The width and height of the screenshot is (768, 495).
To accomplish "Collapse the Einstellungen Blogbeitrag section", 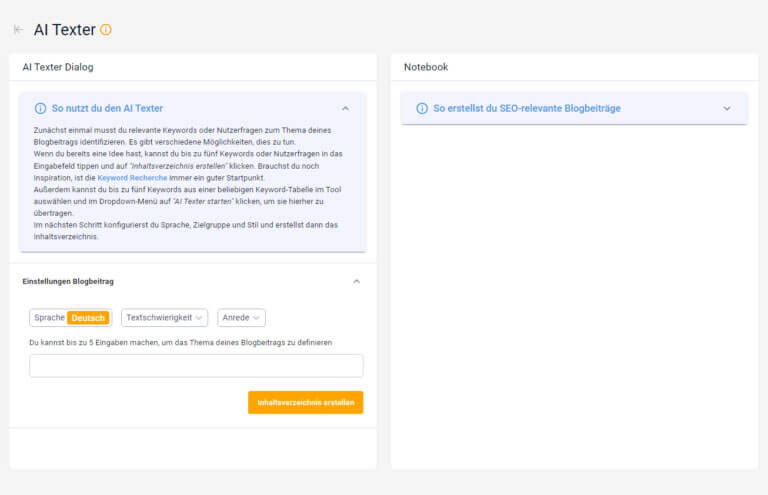I will coord(357,282).
